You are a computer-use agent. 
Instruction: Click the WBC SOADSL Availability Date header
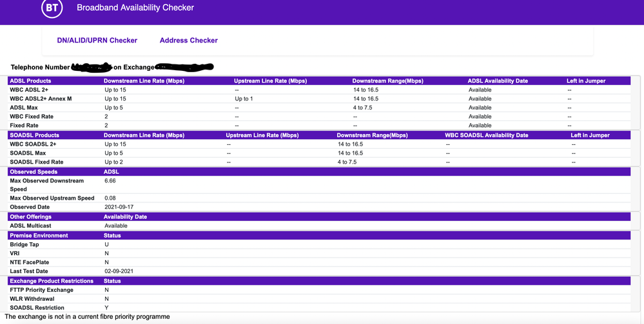[487, 135]
